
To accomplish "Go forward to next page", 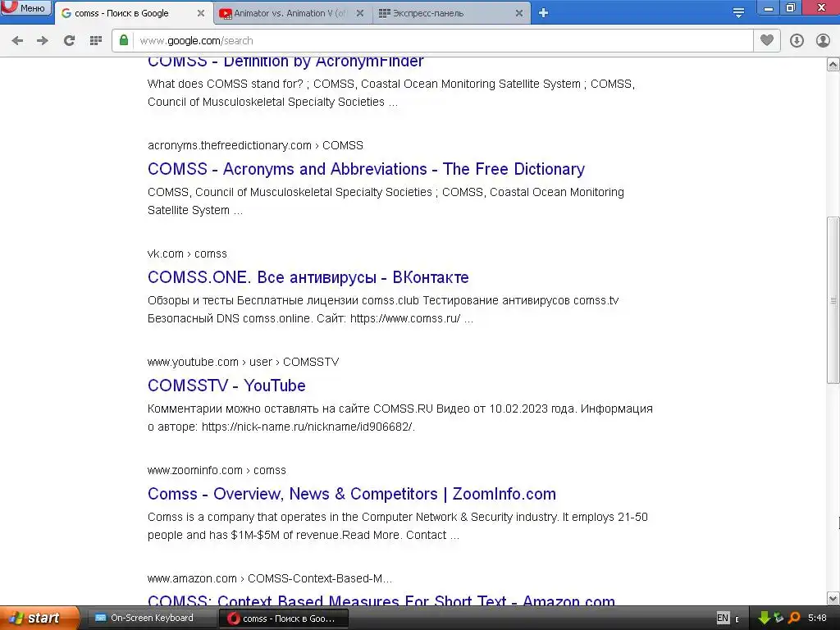I will pos(43,41).
